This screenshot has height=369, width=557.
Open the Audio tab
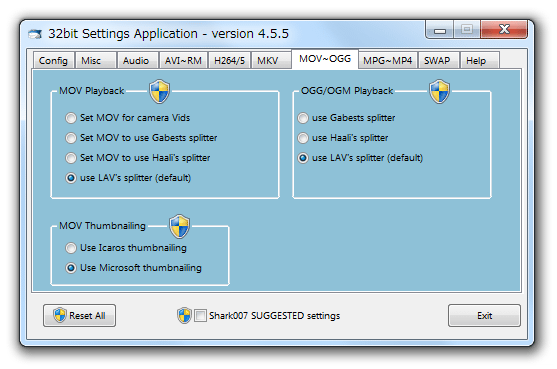point(138,60)
